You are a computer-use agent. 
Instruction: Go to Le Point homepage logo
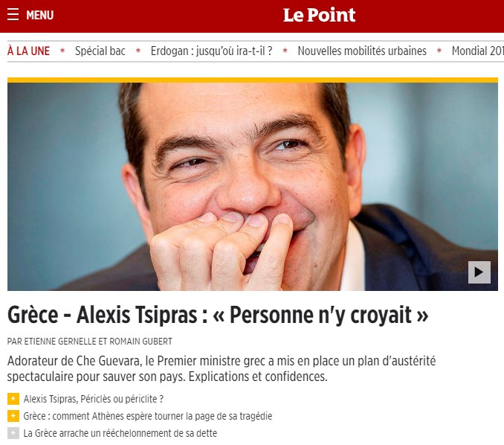(319, 15)
